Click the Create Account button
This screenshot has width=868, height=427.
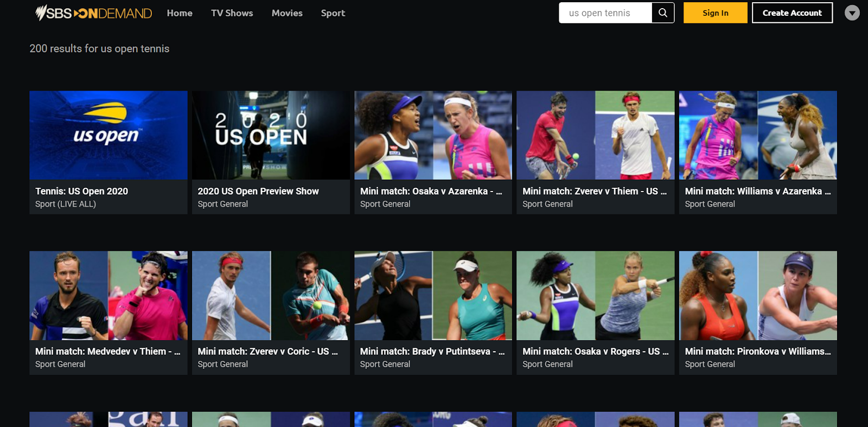click(x=792, y=13)
